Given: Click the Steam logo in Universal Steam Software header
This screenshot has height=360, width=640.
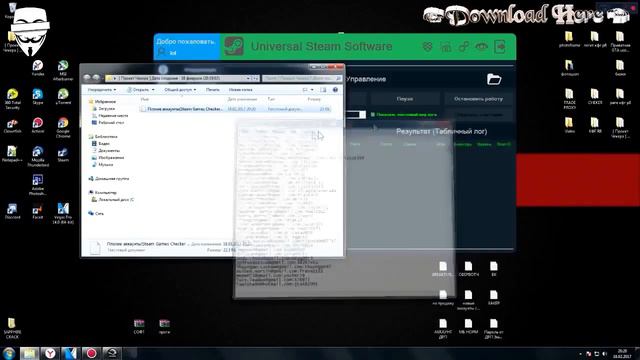Looking at the screenshot, I should (234, 46).
